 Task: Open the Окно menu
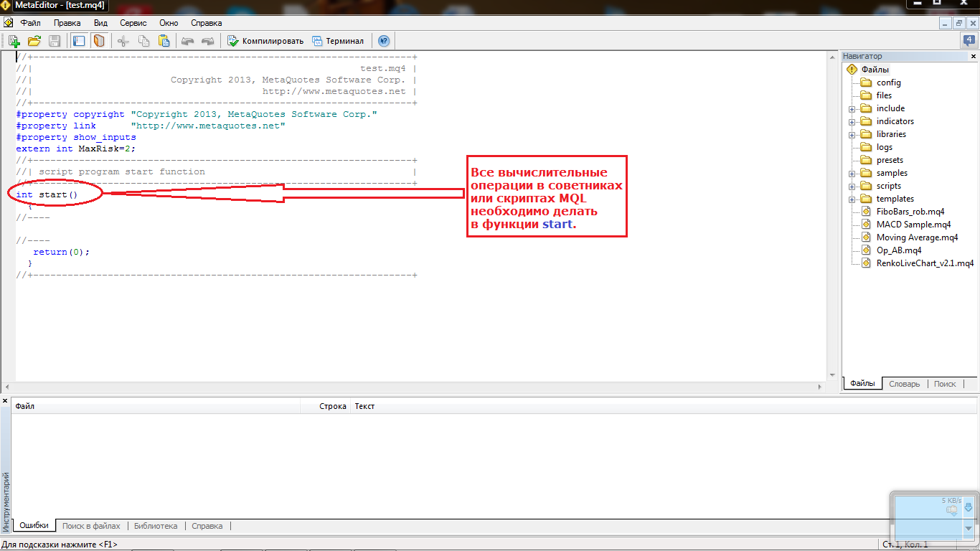click(169, 23)
